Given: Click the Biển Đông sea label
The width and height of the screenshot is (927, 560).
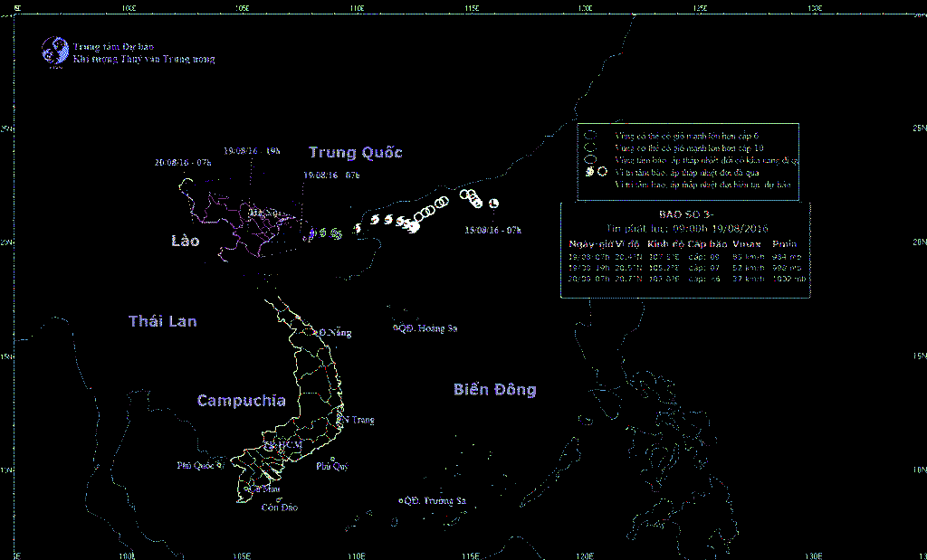Looking at the screenshot, I should 494,390.
